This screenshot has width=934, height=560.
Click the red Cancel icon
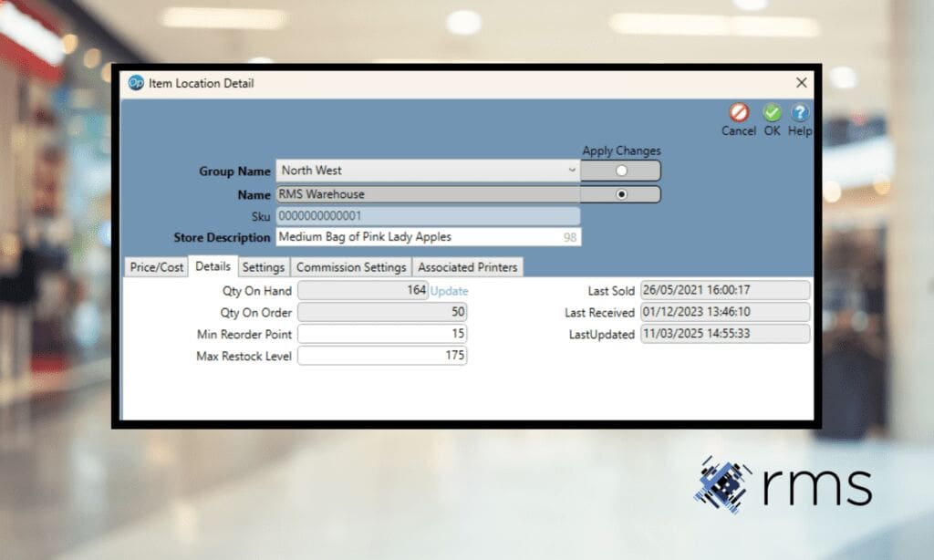739,112
